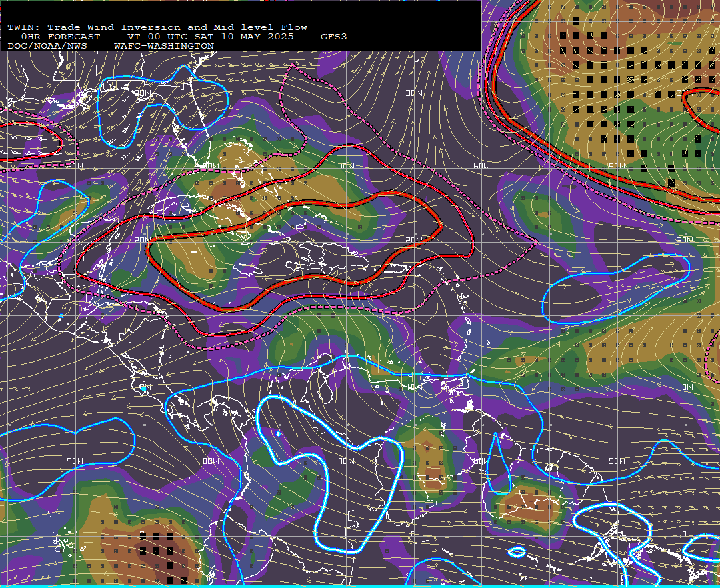The image size is (720, 588).
Task: Select valid time 'VT 00 UTC SAT 10 MAY 2025'
Action: [210, 37]
